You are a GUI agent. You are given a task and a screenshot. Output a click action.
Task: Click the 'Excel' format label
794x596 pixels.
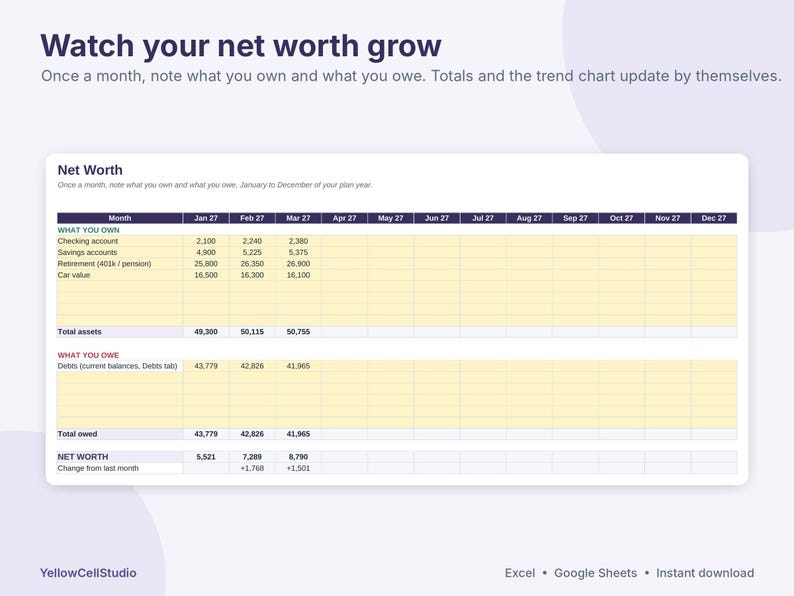tap(520, 573)
